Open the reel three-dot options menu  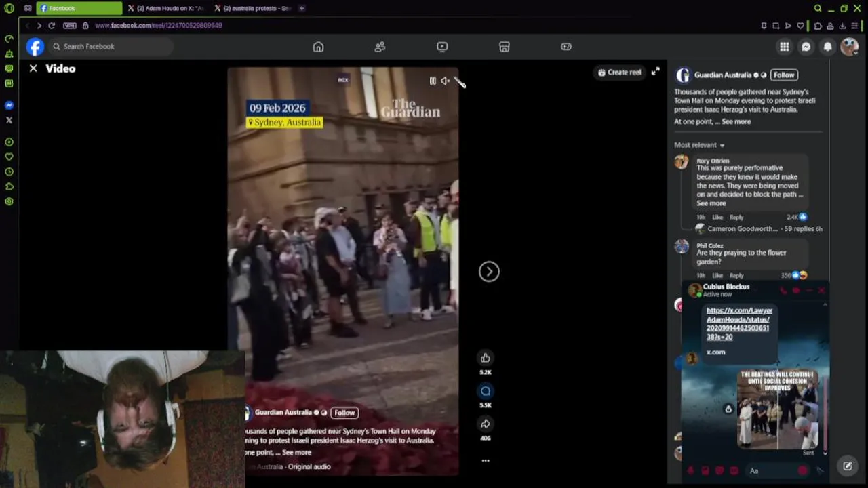point(486,460)
